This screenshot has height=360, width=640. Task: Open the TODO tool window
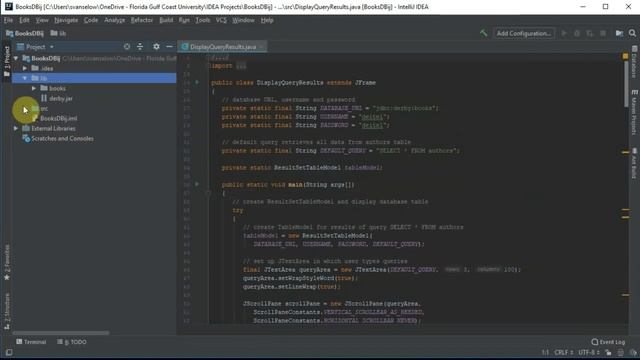72,342
